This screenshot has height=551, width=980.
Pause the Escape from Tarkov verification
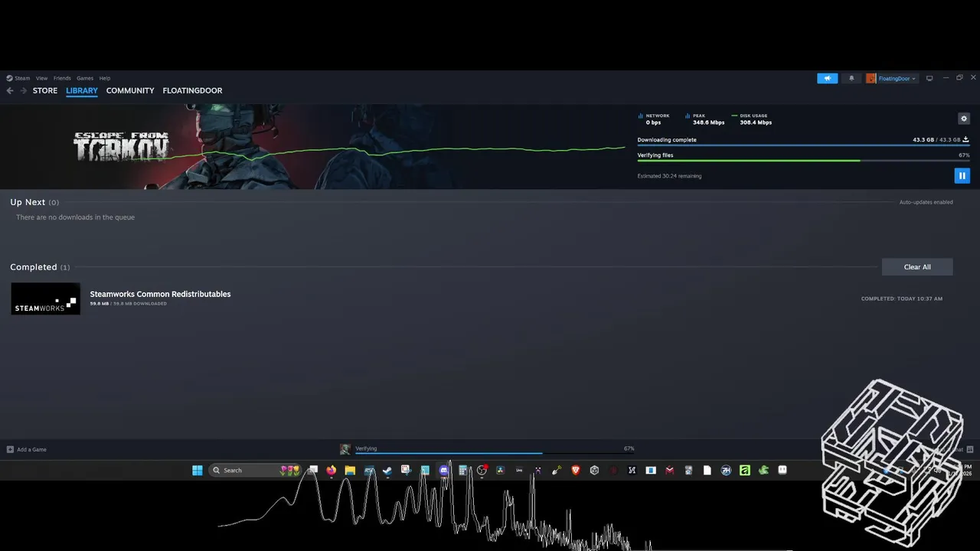coord(962,176)
